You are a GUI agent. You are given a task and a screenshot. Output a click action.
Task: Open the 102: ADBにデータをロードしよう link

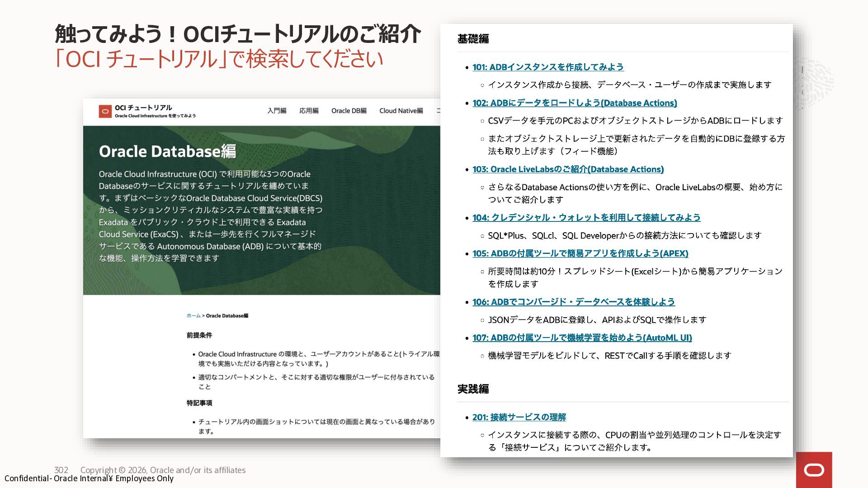pyautogui.click(x=575, y=103)
